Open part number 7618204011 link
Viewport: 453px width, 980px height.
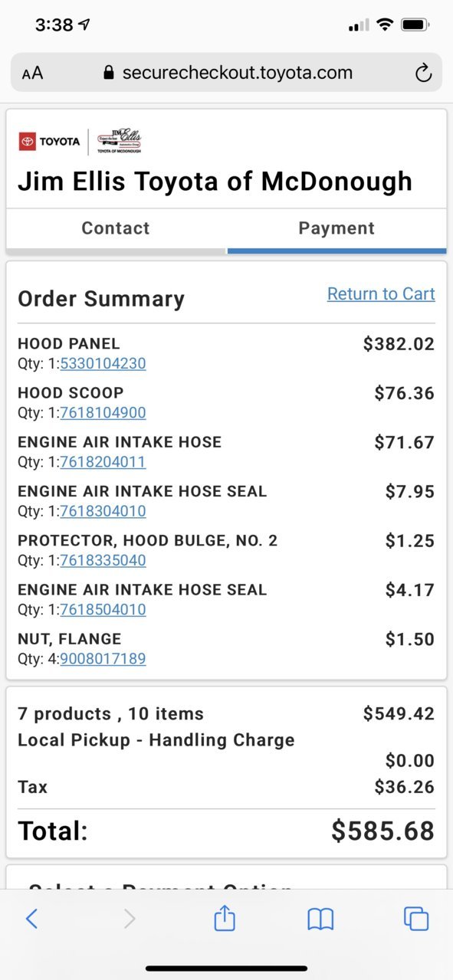(x=103, y=461)
